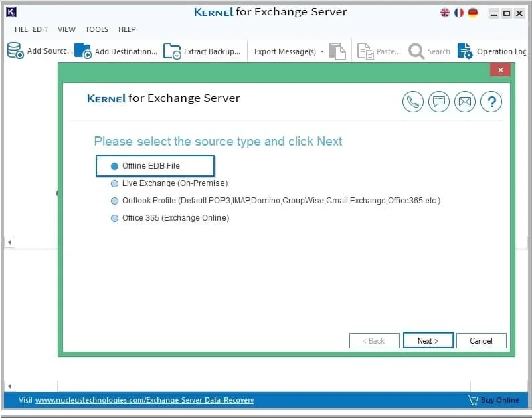Click the Kernel app logo in title bar
The height and width of the screenshot is (418, 532).
[x=11, y=12]
